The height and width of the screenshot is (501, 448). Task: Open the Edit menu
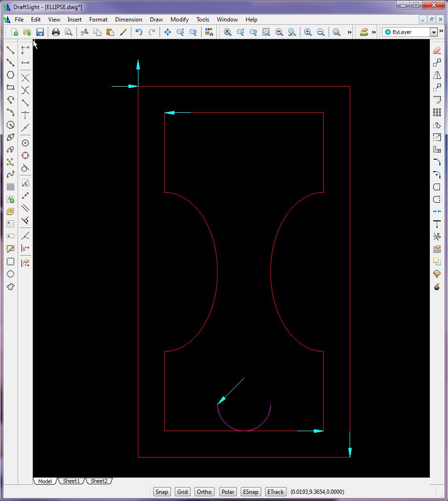tap(36, 20)
